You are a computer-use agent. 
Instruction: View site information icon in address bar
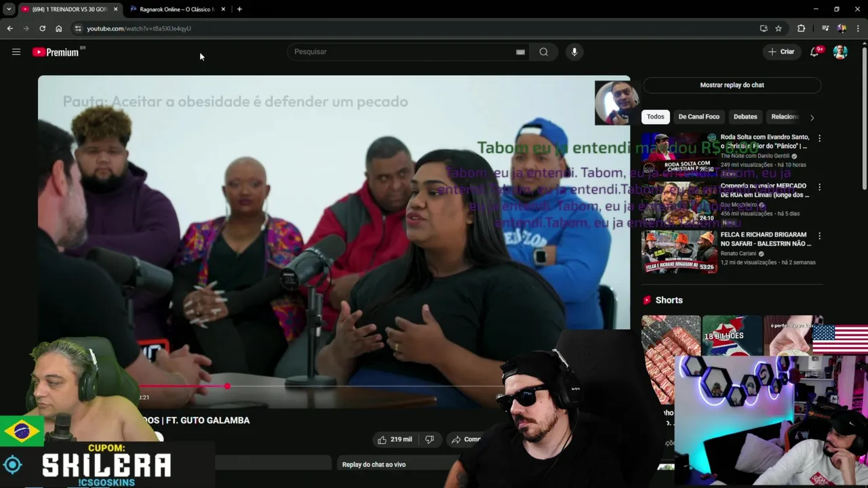[78, 28]
